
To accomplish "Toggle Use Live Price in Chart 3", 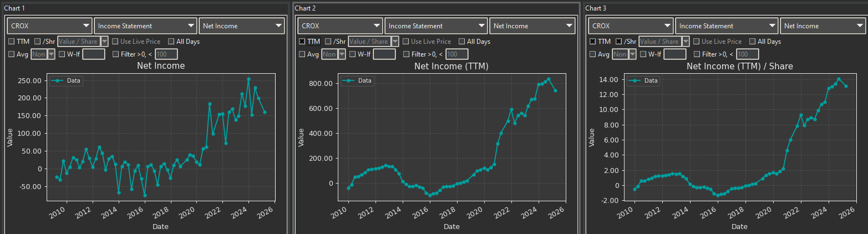I will click(697, 42).
